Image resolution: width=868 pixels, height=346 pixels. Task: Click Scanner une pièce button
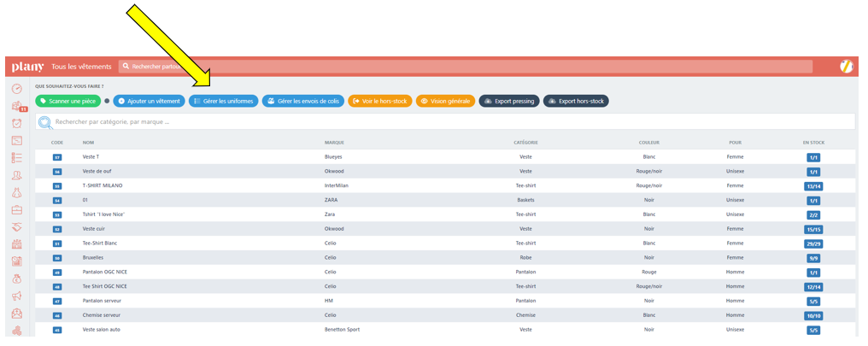pos(67,101)
